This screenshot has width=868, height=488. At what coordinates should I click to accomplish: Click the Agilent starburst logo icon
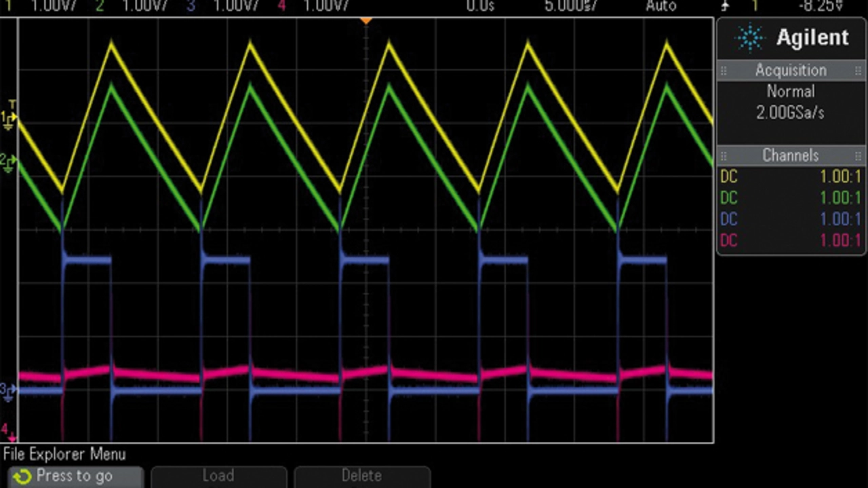click(x=749, y=38)
